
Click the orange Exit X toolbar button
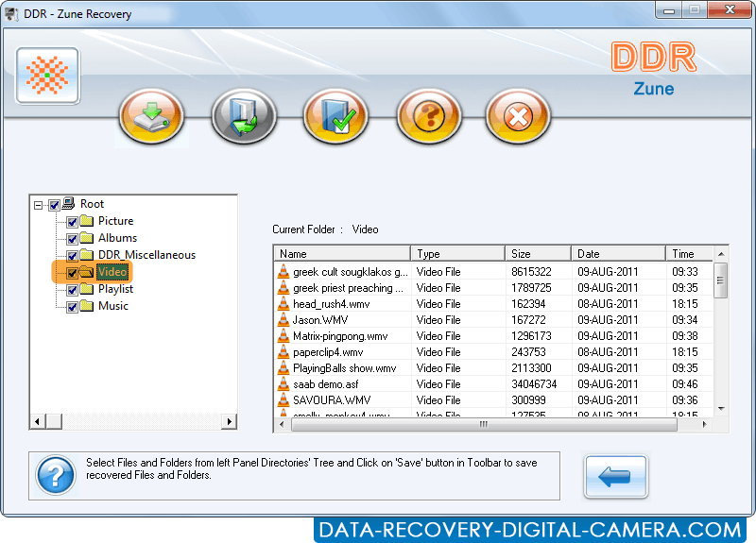pos(518,116)
